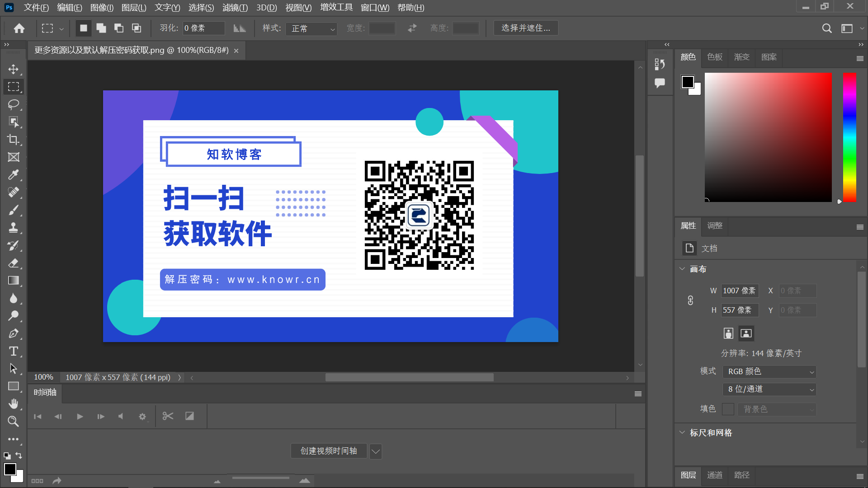The height and width of the screenshot is (488, 868).
Task: Open the 滤镜(T) menu
Action: click(x=235, y=8)
